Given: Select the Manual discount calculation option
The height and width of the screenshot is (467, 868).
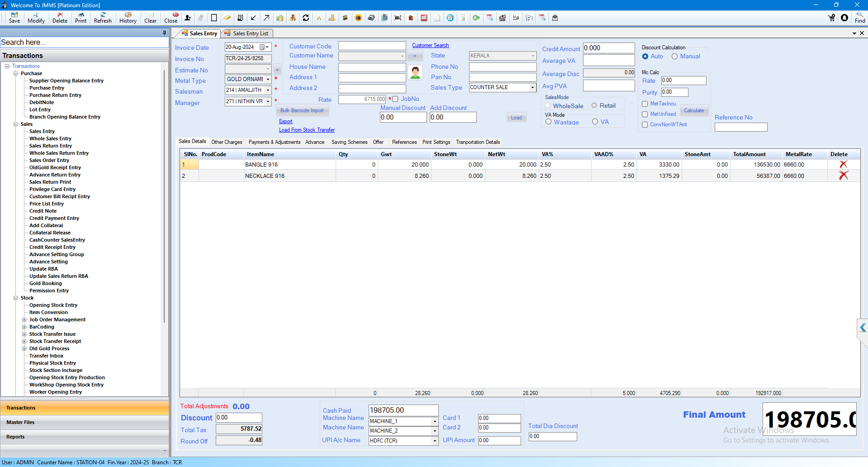Looking at the screenshot, I should (674, 57).
